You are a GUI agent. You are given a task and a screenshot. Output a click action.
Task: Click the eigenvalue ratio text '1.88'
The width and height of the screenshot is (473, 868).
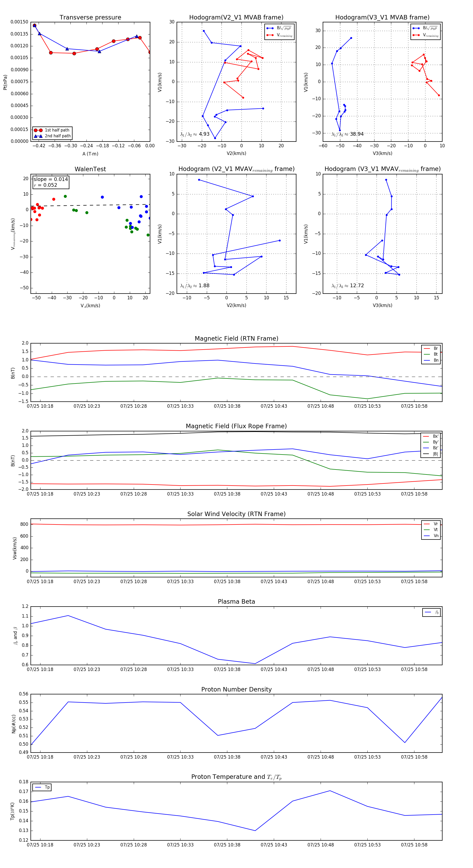pyautogui.click(x=204, y=286)
